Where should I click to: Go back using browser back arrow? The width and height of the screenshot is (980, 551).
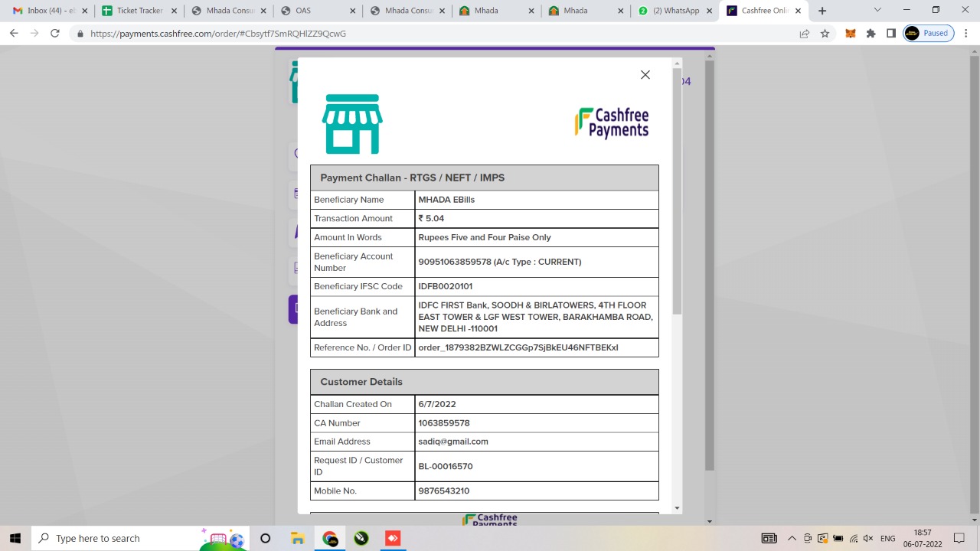14,34
